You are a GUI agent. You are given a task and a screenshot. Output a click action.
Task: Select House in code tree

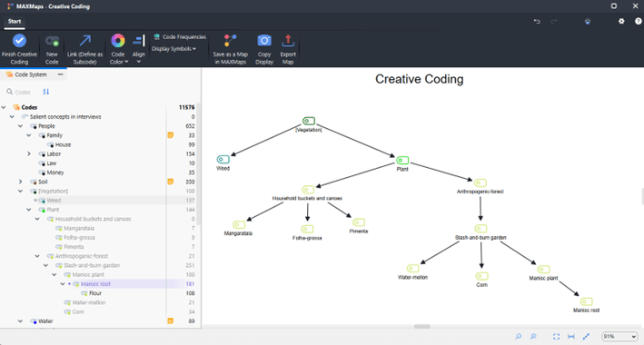[64, 145]
